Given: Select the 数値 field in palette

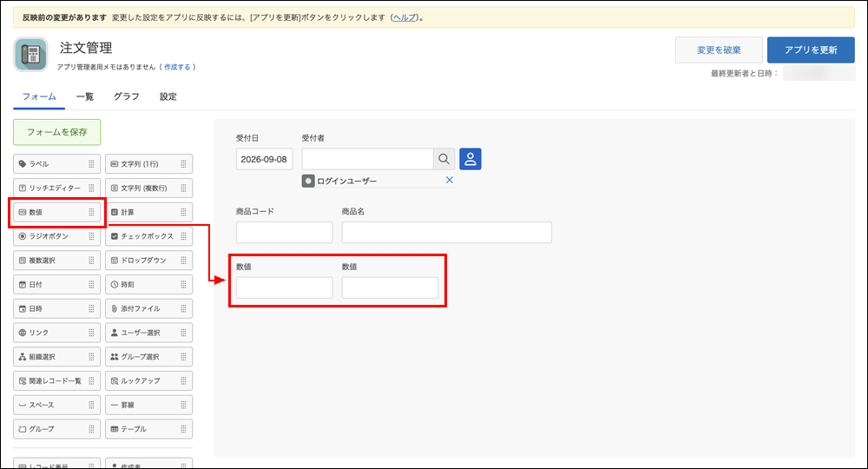Looking at the screenshot, I should [x=57, y=212].
